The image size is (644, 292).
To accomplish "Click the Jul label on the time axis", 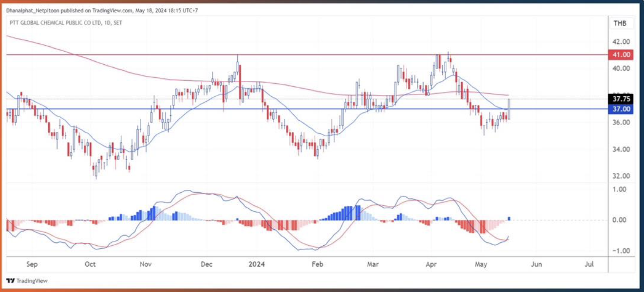I will (x=589, y=265).
